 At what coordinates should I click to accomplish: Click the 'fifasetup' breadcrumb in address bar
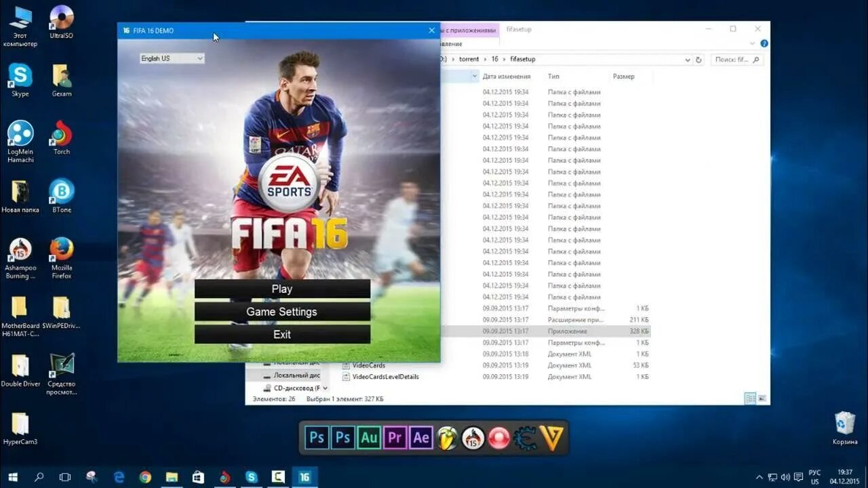(x=523, y=60)
